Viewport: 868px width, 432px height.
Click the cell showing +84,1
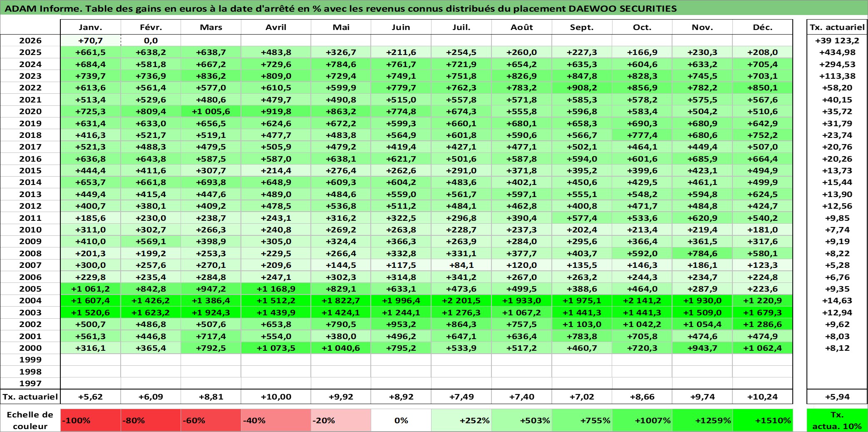coord(461,265)
